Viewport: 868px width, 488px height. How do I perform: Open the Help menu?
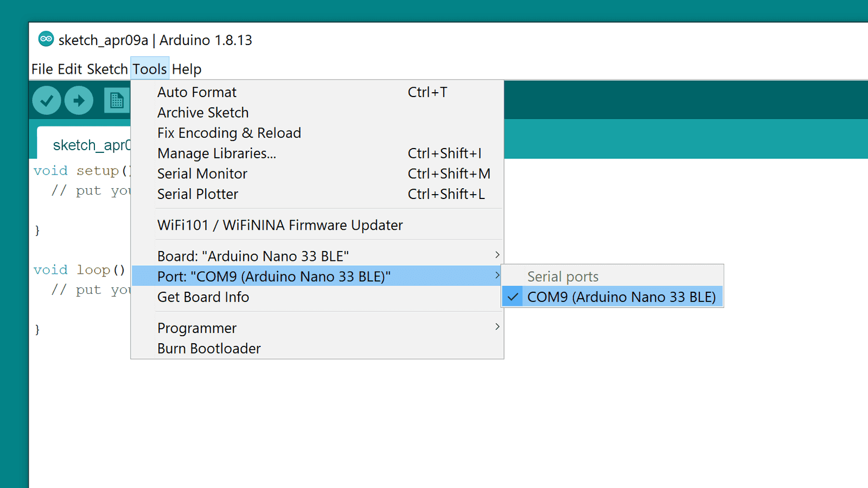tap(187, 69)
